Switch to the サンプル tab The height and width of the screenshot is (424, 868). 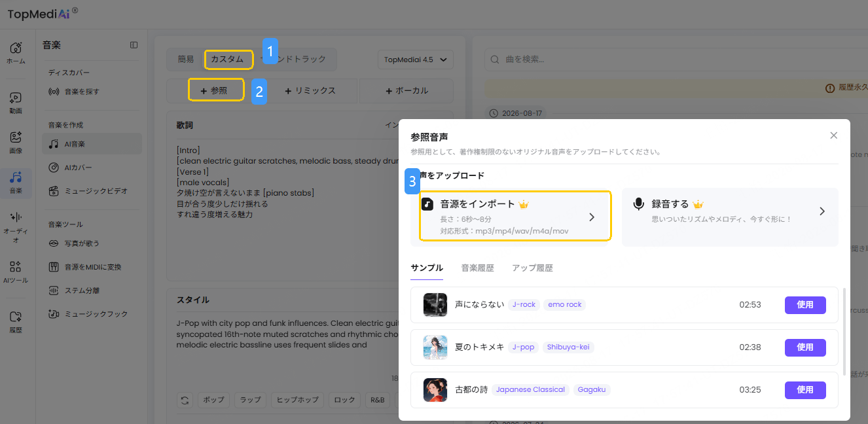click(x=427, y=268)
